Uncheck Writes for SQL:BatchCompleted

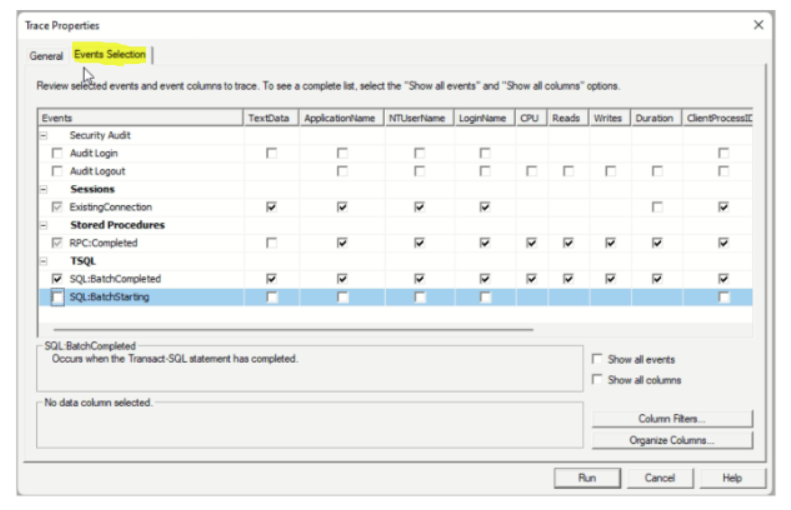610,278
